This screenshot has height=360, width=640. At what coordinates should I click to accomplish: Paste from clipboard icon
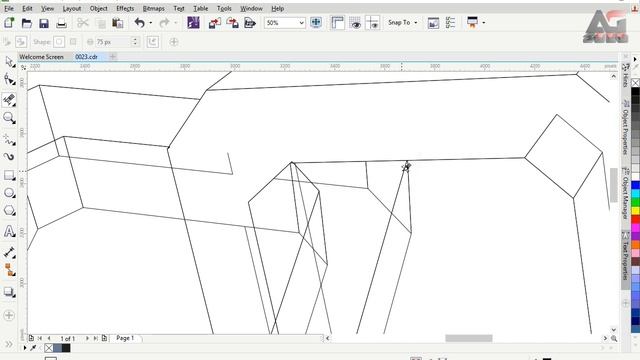point(118,23)
